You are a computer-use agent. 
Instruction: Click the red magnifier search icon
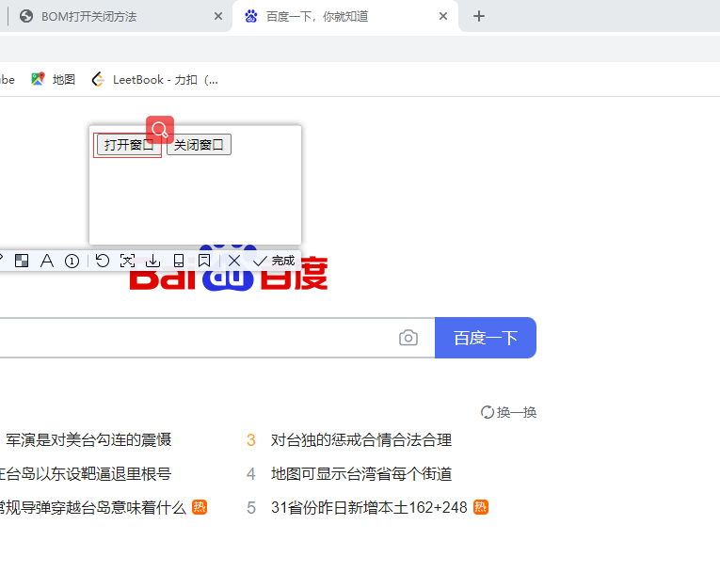pos(160,130)
